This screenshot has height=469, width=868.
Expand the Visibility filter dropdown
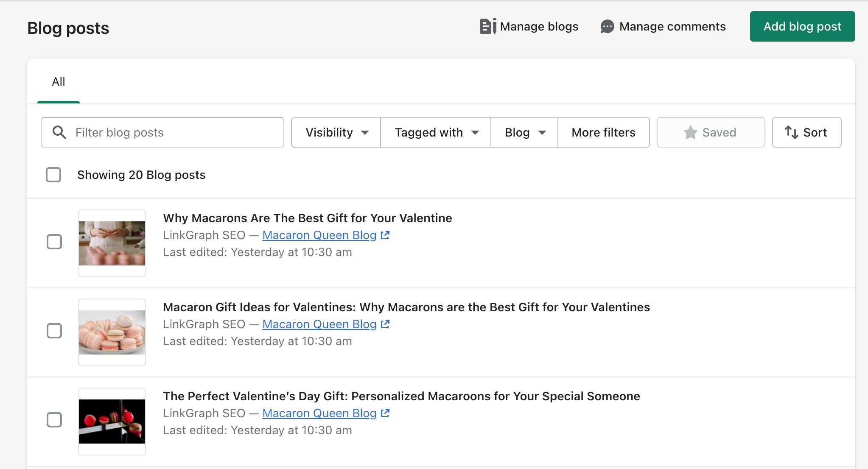335,132
